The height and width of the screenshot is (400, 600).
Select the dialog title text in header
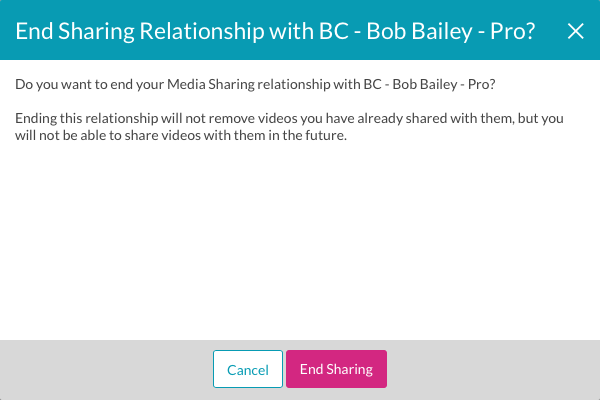275,31
